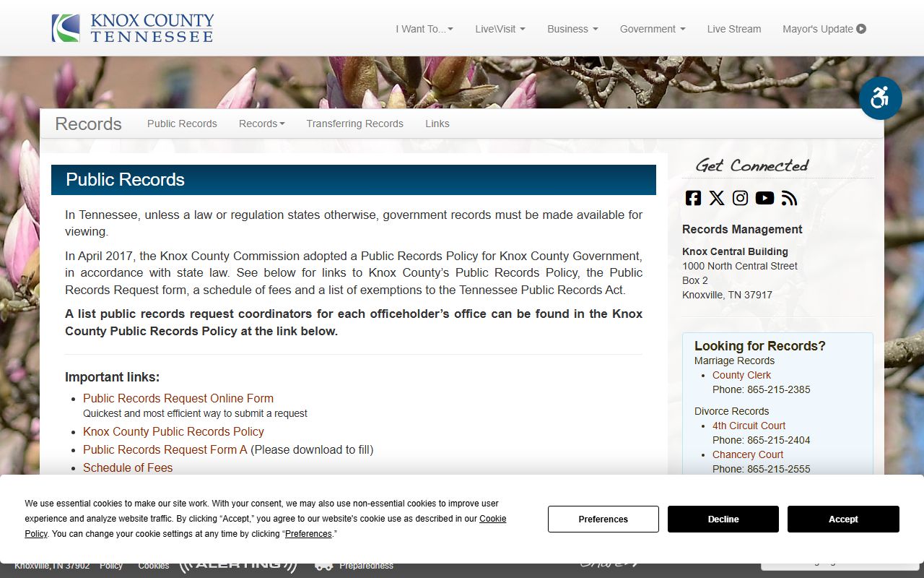Click the Accept cookies button
The width and height of the screenshot is (924, 578).
pyautogui.click(x=843, y=519)
